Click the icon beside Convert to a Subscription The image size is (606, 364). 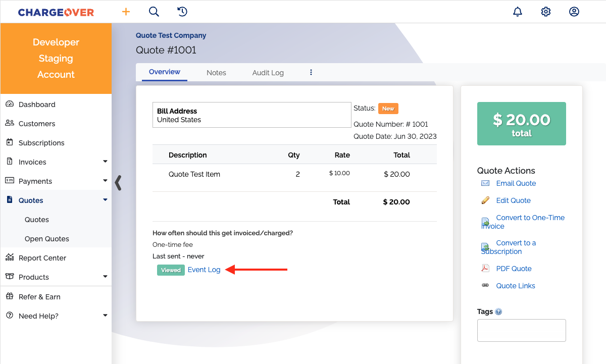[x=485, y=247]
